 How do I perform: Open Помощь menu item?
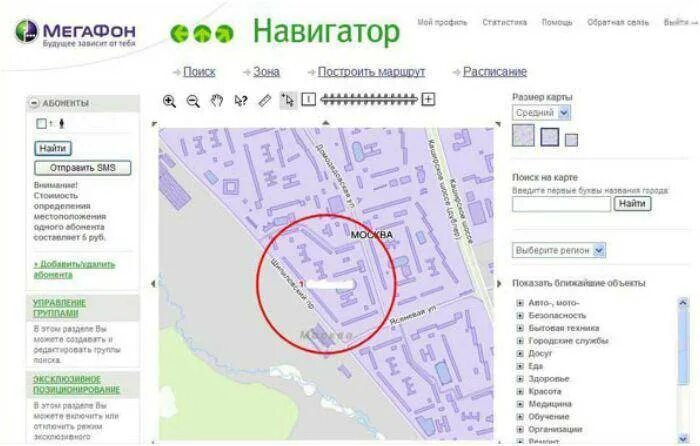tap(557, 22)
